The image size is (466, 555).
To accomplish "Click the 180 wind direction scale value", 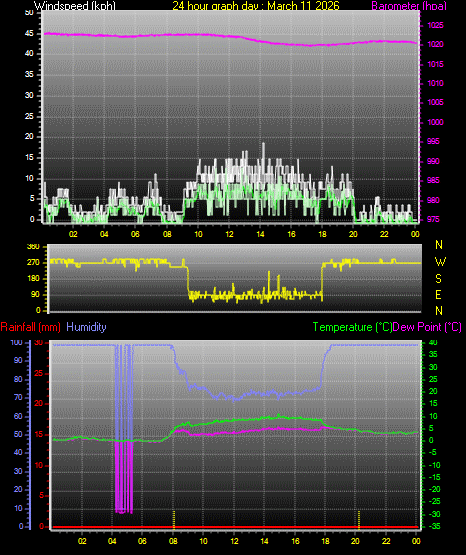I will [x=33, y=279].
